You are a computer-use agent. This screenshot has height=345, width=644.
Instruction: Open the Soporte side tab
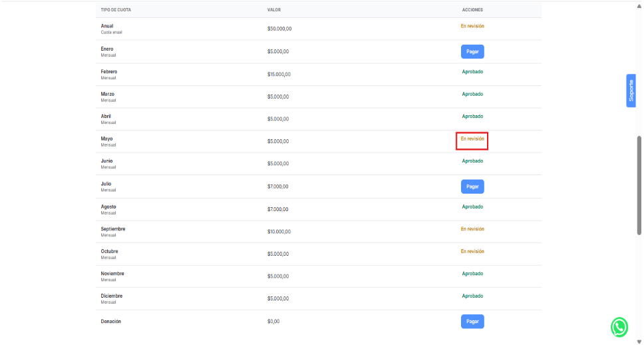pyautogui.click(x=631, y=91)
